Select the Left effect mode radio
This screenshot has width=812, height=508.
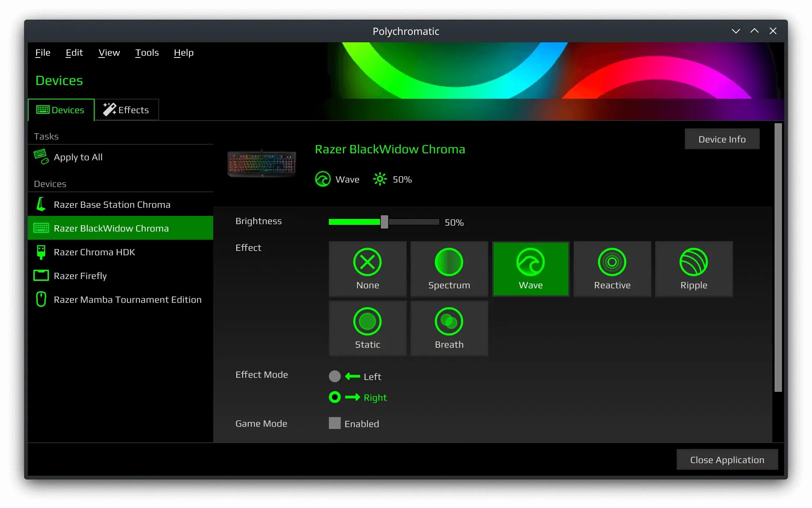tap(334, 376)
